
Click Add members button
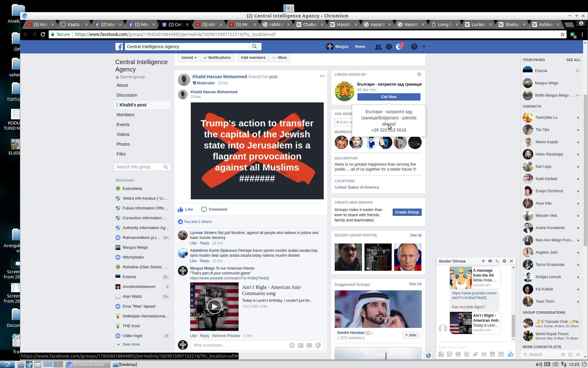coord(253,58)
